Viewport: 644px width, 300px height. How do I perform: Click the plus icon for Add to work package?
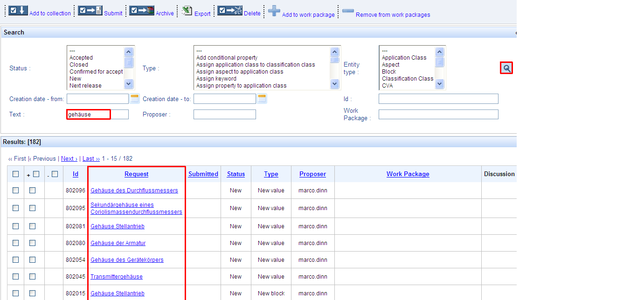274,11
